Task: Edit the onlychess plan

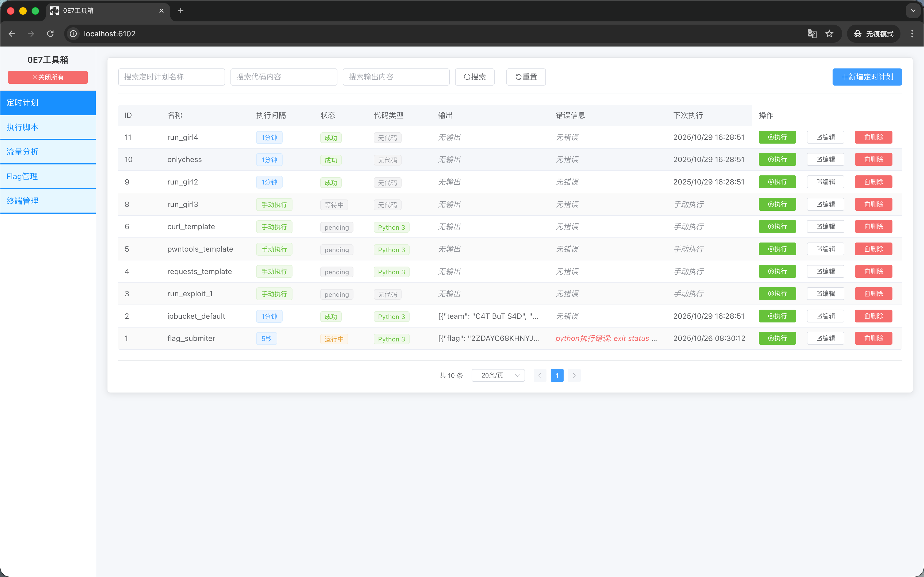Action: point(825,160)
